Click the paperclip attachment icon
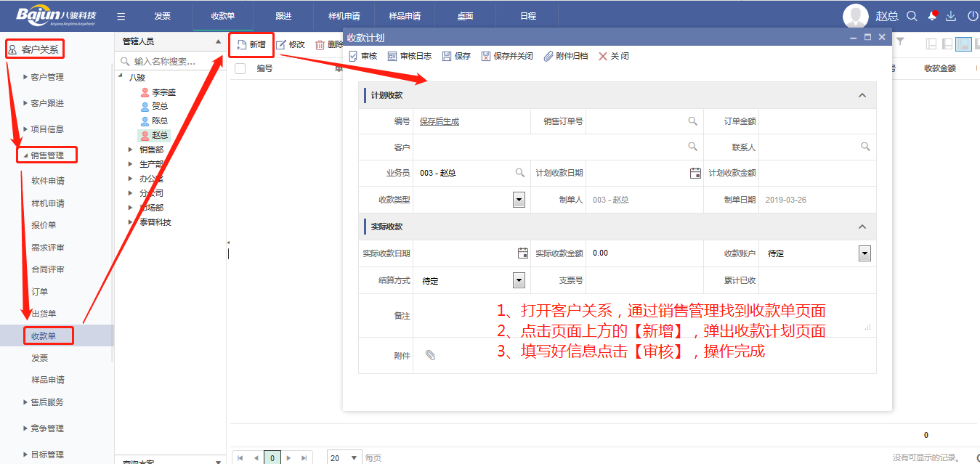 pos(430,355)
